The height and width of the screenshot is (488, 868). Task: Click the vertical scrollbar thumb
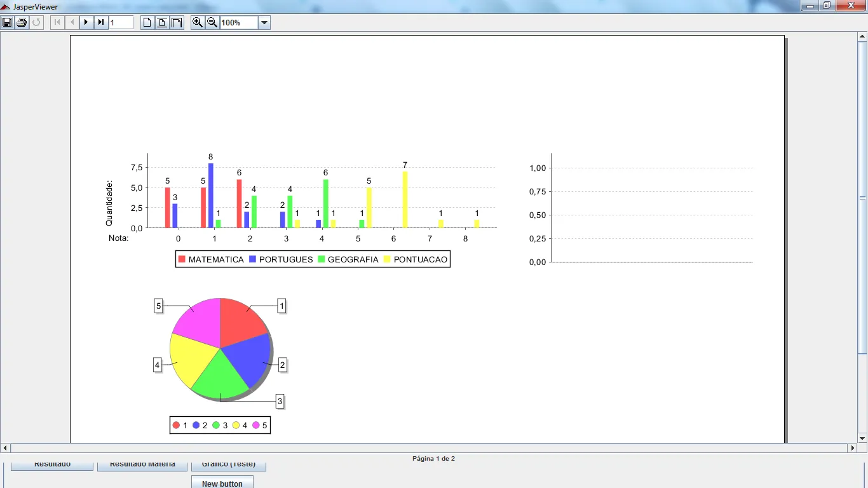tap(863, 198)
